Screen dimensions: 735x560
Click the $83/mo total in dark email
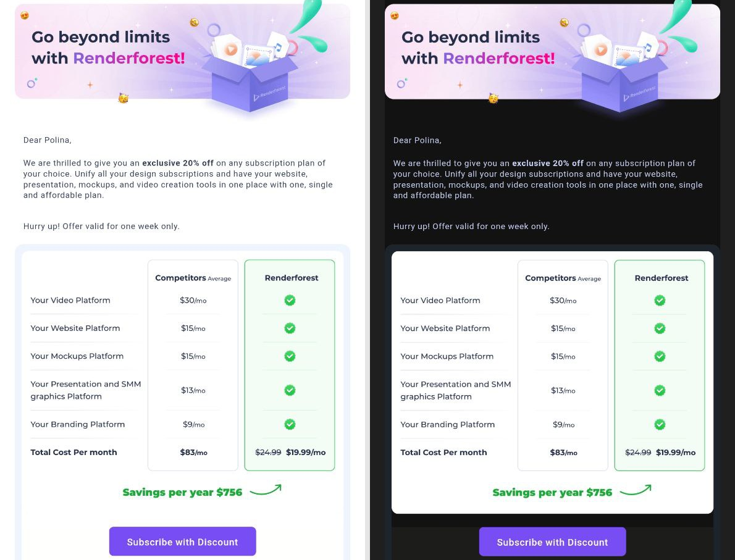(x=563, y=453)
